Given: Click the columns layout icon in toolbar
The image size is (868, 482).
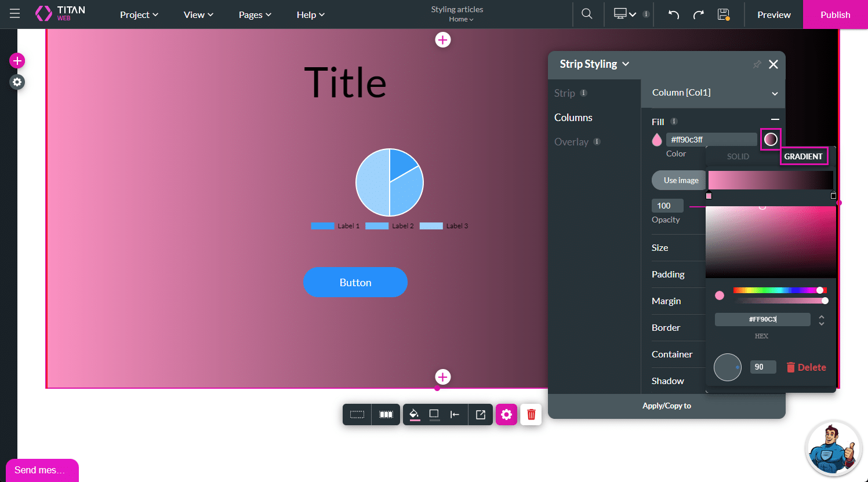Looking at the screenshot, I should tap(386, 414).
